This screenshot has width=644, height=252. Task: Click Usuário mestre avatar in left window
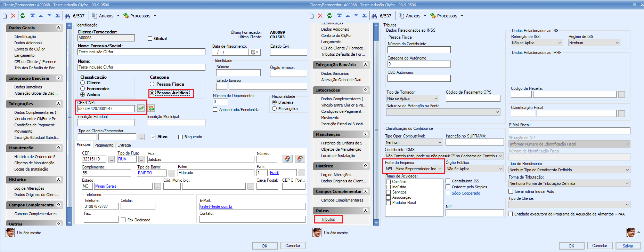[10, 233]
